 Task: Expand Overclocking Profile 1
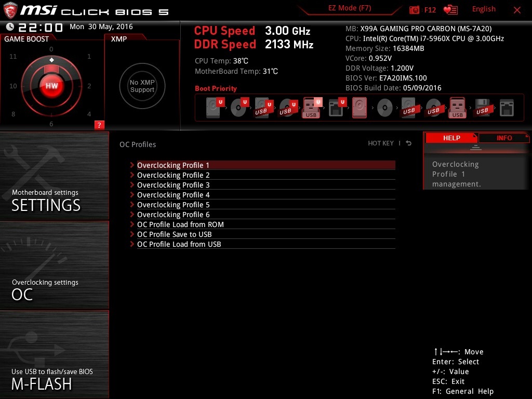173,165
